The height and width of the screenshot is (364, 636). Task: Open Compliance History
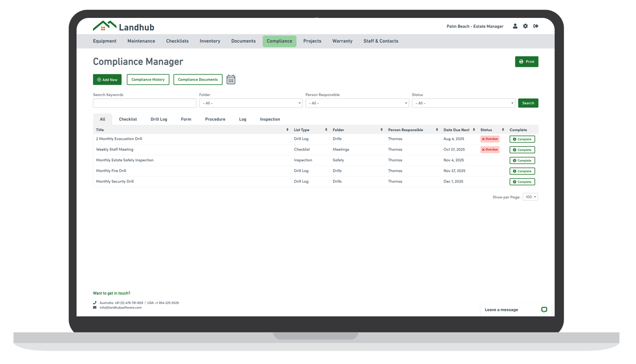pyautogui.click(x=148, y=80)
